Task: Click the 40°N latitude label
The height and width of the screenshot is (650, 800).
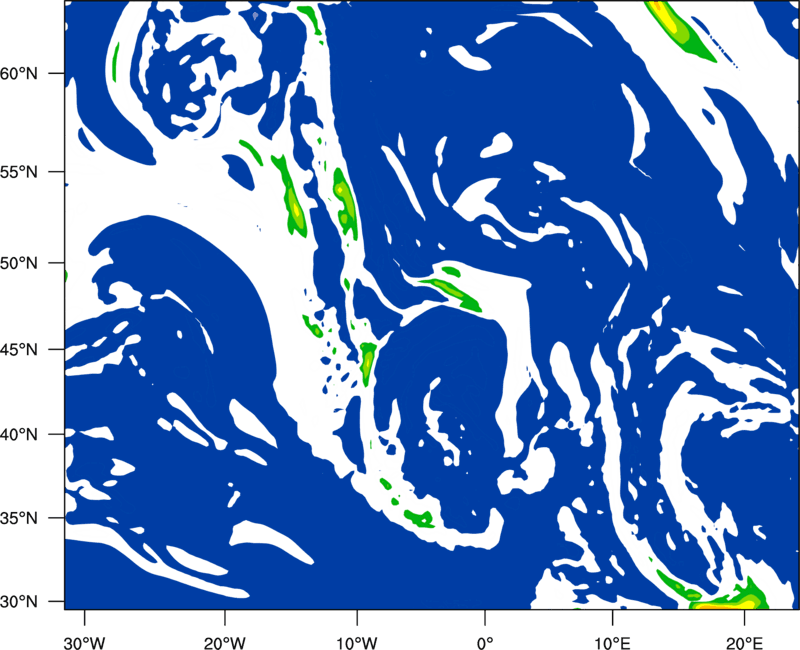Action: (19, 435)
